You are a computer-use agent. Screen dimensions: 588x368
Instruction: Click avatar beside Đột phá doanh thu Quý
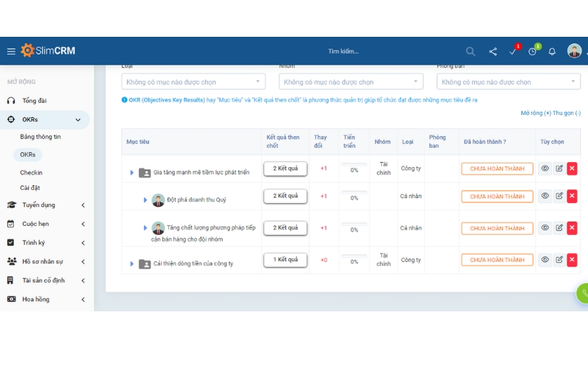158,200
